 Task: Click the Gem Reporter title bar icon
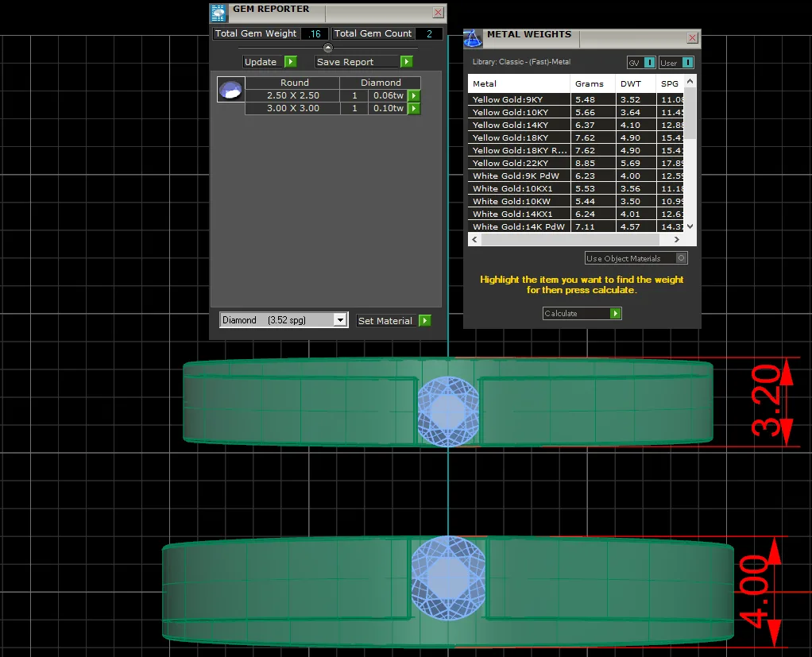(x=218, y=13)
